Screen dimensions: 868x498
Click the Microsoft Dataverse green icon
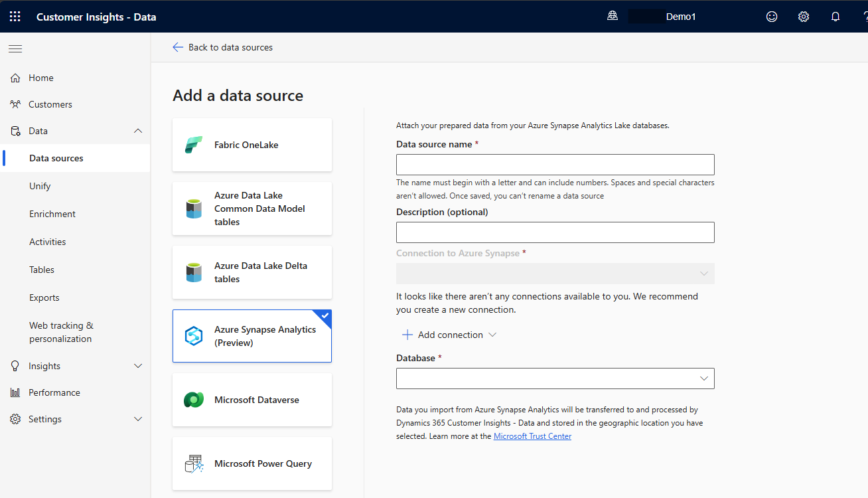[x=194, y=400]
